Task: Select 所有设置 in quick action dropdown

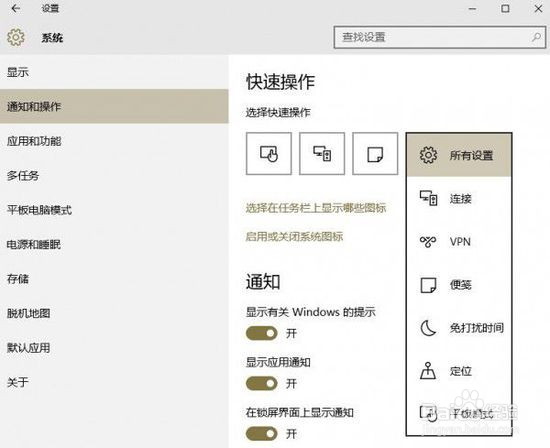Action: [x=459, y=155]
